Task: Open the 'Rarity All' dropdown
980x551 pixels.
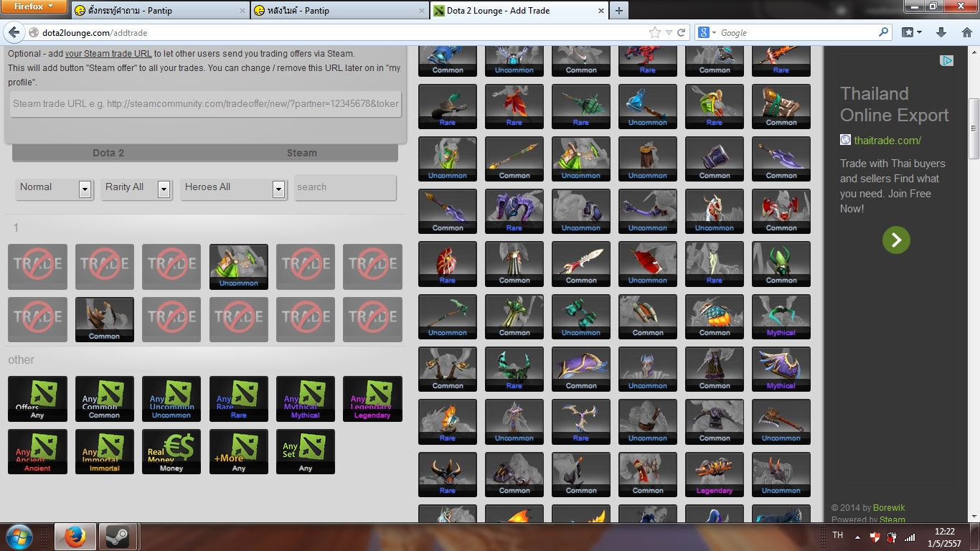Action: click(136, 188)
